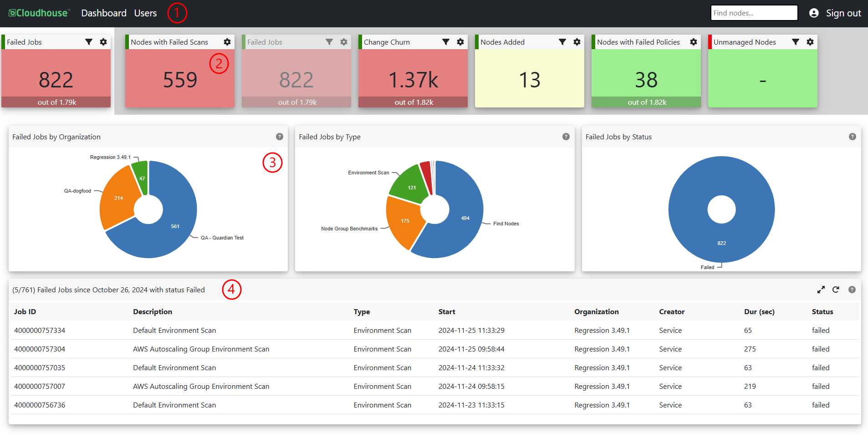Open settings gear on Nodes with Failed Scans
Viewport: 868px width, 438px height.
tap(227, 42)
